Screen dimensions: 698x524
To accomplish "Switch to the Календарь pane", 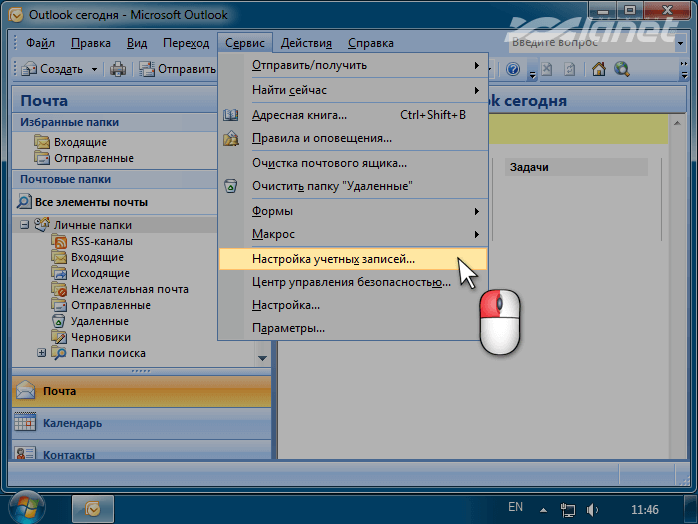I will 72,423.
